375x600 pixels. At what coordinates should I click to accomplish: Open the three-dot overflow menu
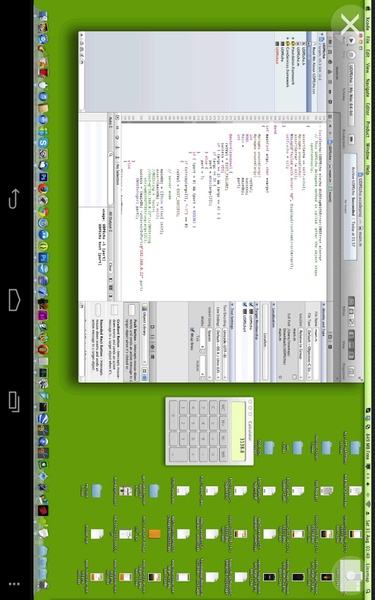click(14, 584)
